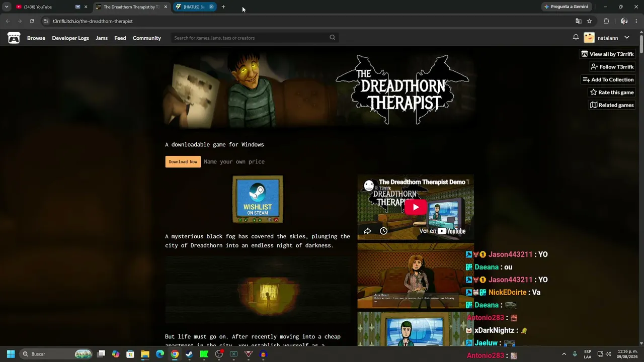Click the natalann avatar image

point(589,38)
